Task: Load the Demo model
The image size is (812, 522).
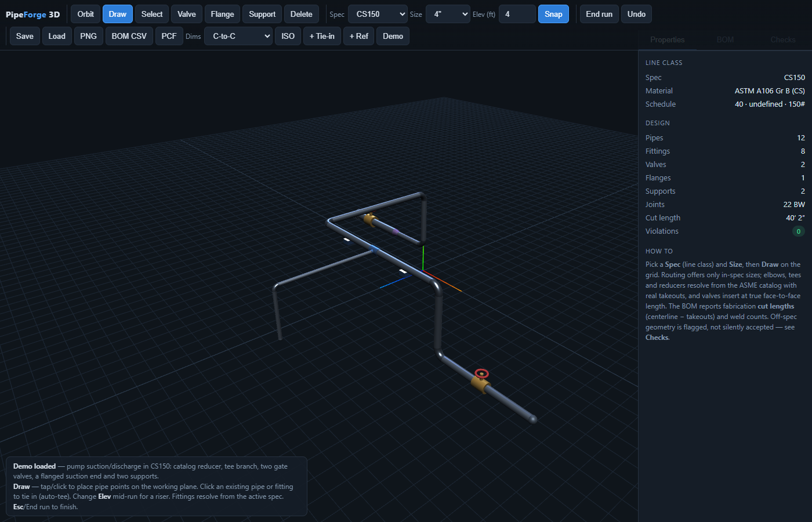Action: [x=393, y=36]
